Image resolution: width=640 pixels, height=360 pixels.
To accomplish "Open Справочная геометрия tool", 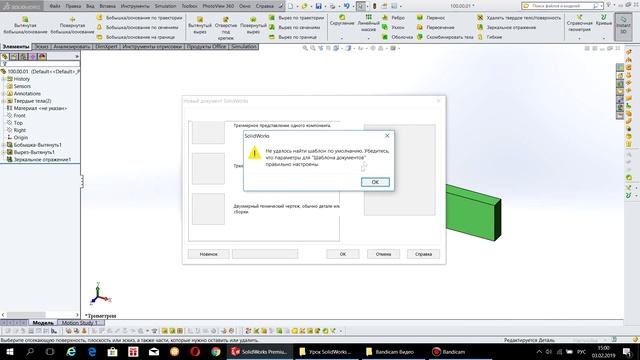I will pos(580,23).
